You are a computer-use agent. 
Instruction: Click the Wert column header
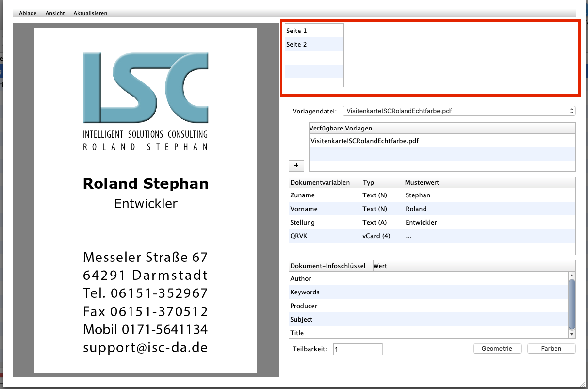point(469,266)
